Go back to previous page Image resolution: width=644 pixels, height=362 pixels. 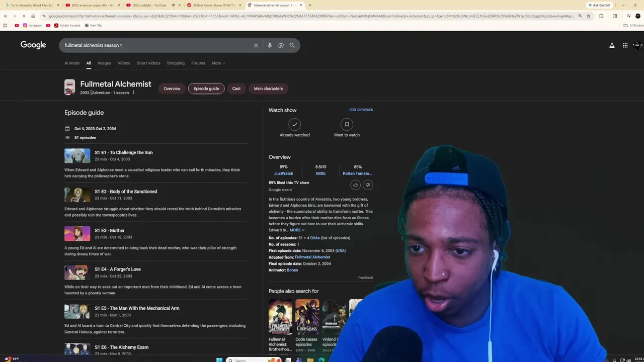(x=6, y=16)
